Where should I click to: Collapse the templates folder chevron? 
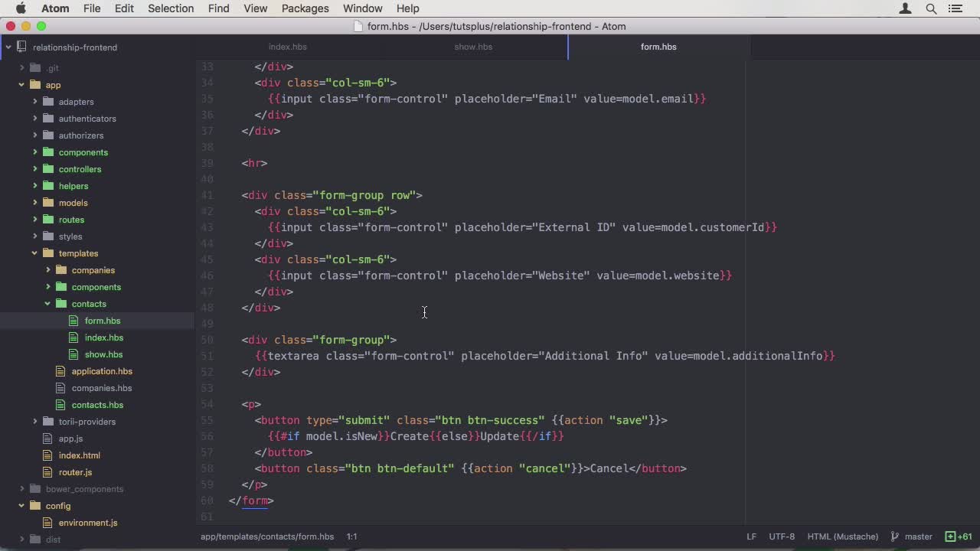point(34,253)
